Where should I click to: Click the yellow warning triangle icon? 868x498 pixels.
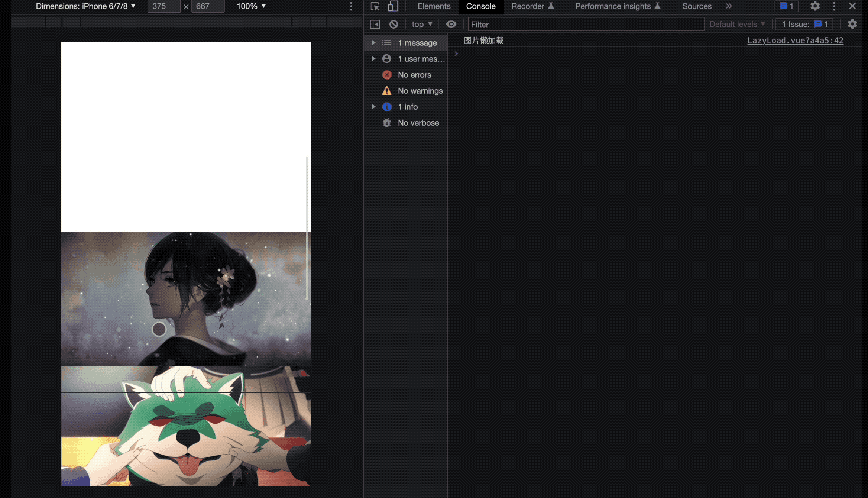[387, 91]
